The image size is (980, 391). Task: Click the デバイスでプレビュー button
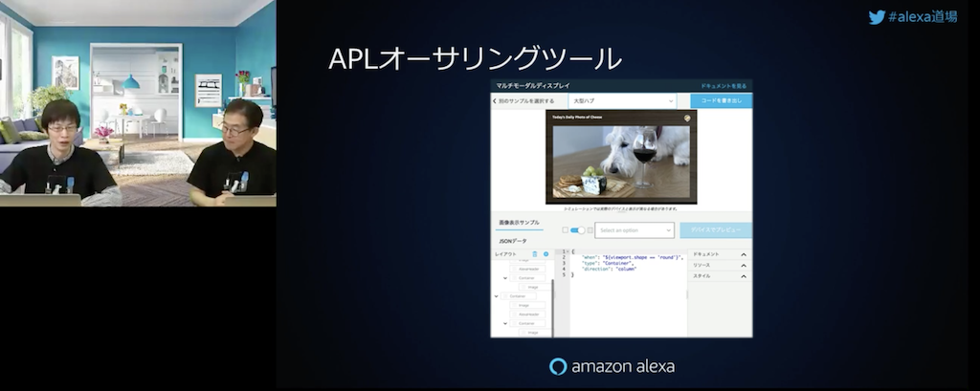(716, 229)
